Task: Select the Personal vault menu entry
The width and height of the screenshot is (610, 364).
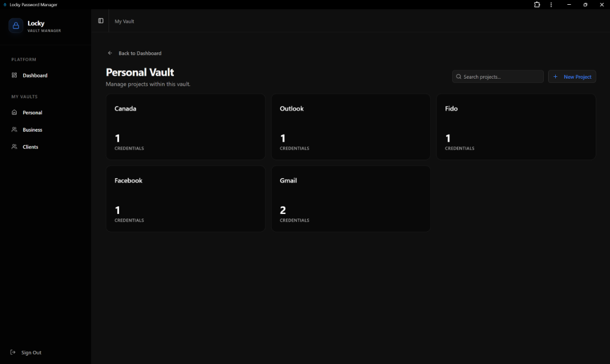Action: point(32,112)
